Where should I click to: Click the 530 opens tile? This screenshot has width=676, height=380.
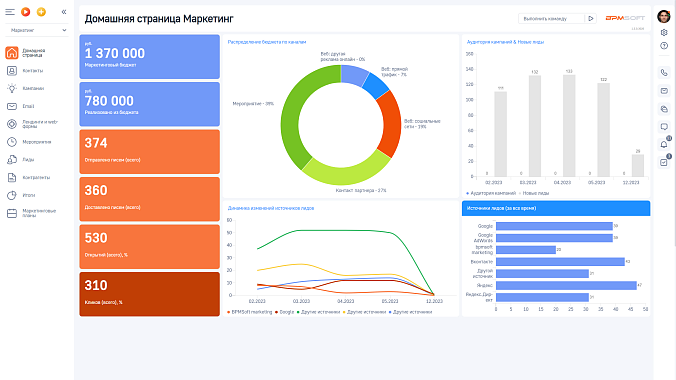coord(150,246)
